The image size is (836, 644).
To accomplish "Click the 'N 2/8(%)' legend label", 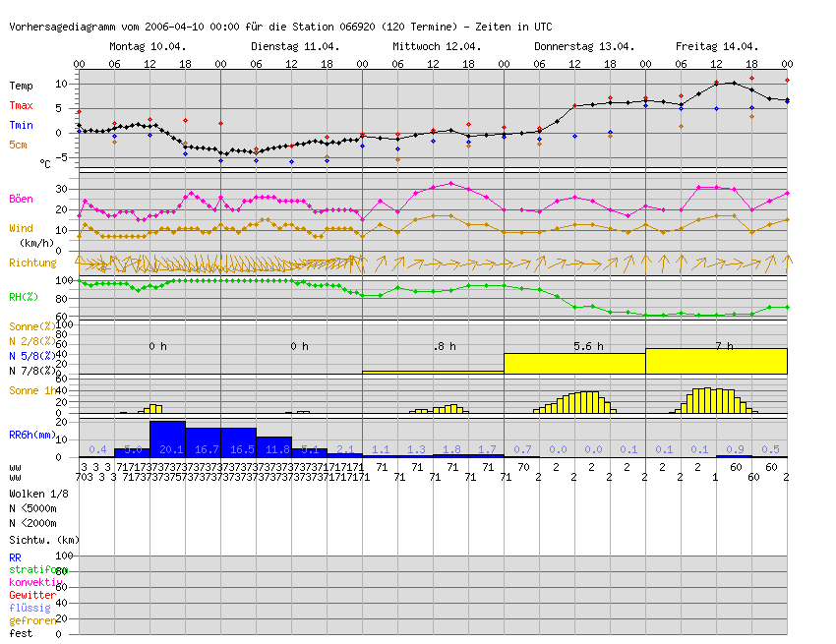I will point(32,341).
